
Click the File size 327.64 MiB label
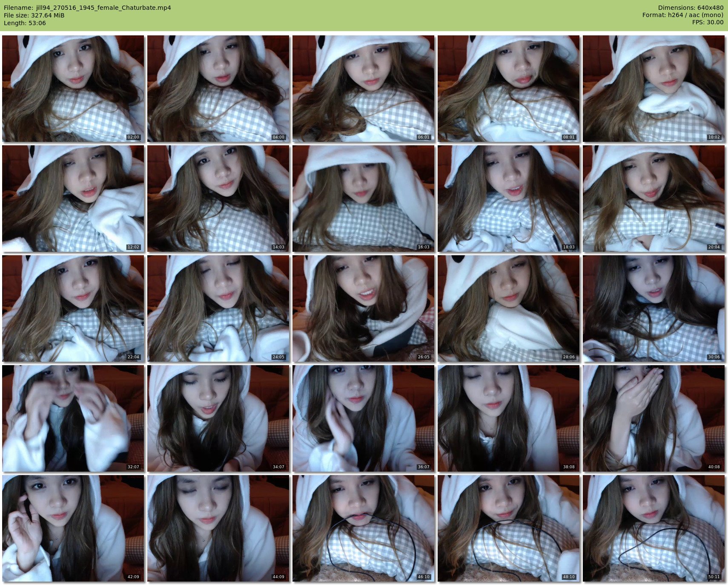tap(34, 15)
